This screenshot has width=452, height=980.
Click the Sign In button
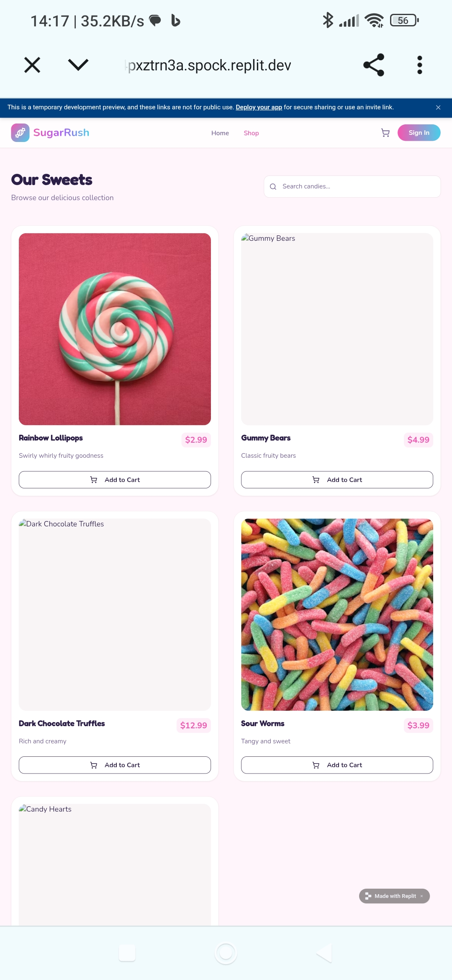419,133
